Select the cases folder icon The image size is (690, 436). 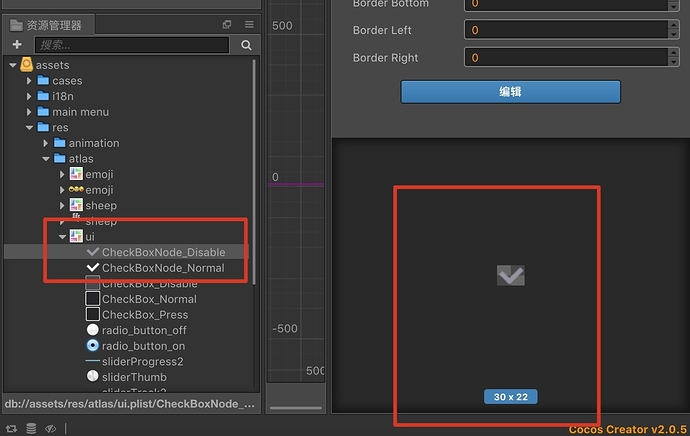click(x=43, y=80)
